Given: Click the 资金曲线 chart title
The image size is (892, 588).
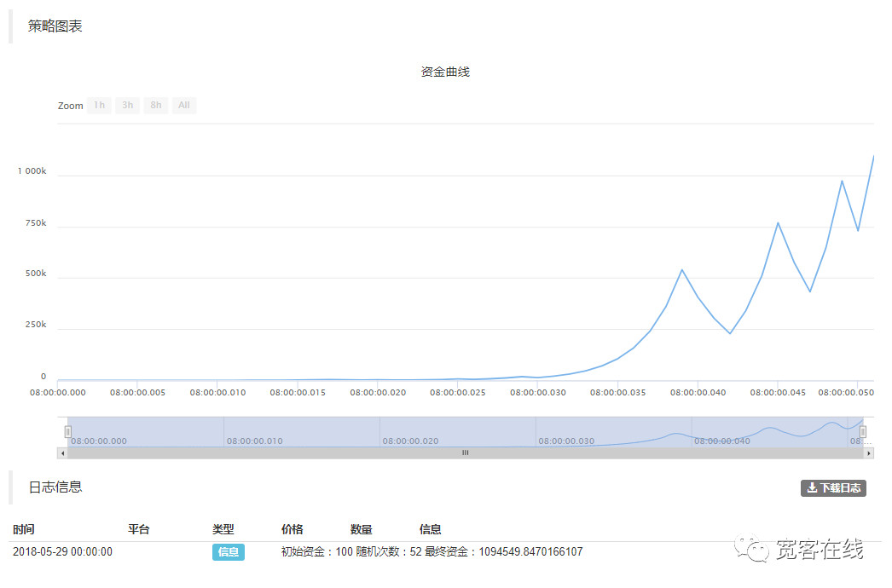Looking at the screenshot, I should [445, 72].
